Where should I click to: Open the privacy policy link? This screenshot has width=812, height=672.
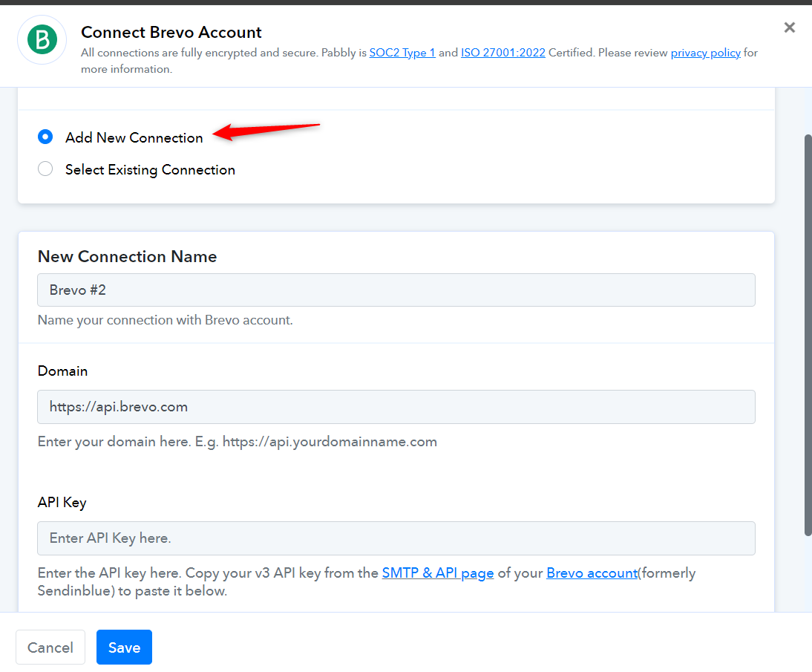coord(705,52)
